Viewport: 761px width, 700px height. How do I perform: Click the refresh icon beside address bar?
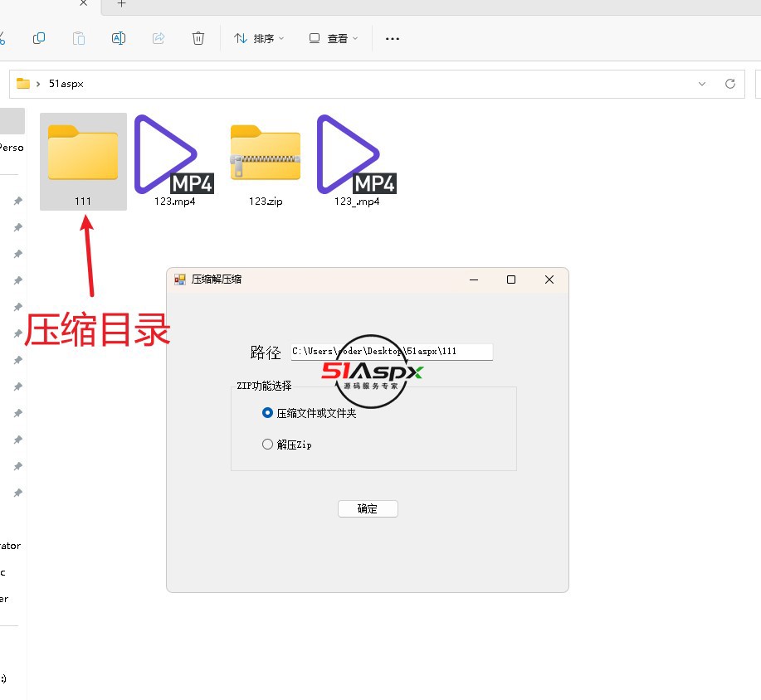730,84
